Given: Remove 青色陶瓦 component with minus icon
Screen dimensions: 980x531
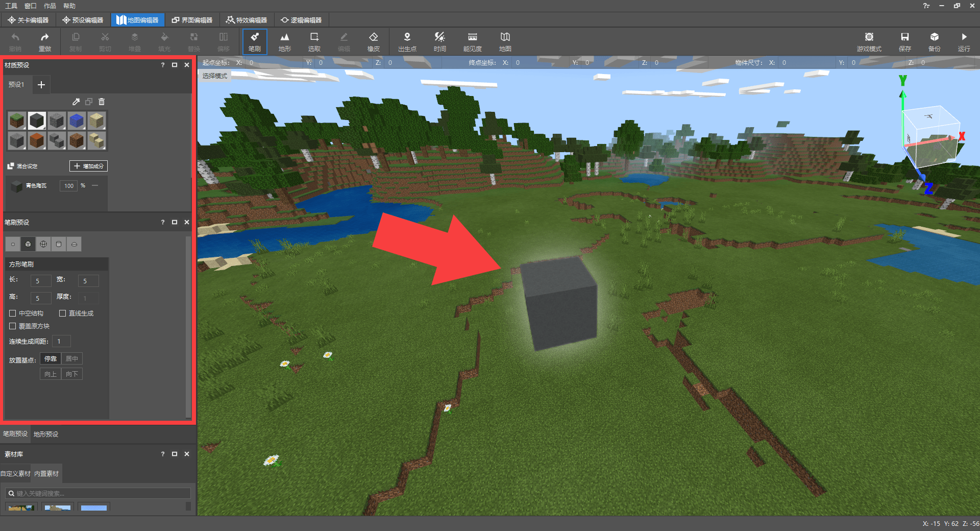Looking at the screenshot, I should [95, 185].
